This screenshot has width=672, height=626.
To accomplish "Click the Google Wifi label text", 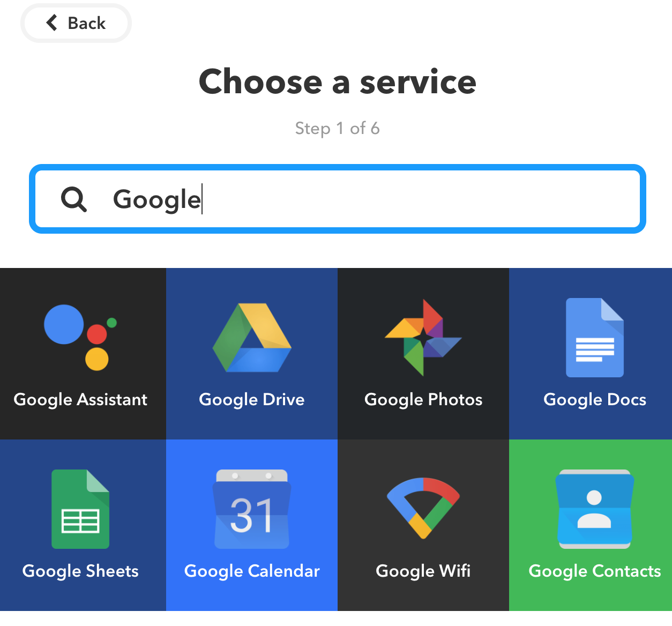I will pos(423,571).
